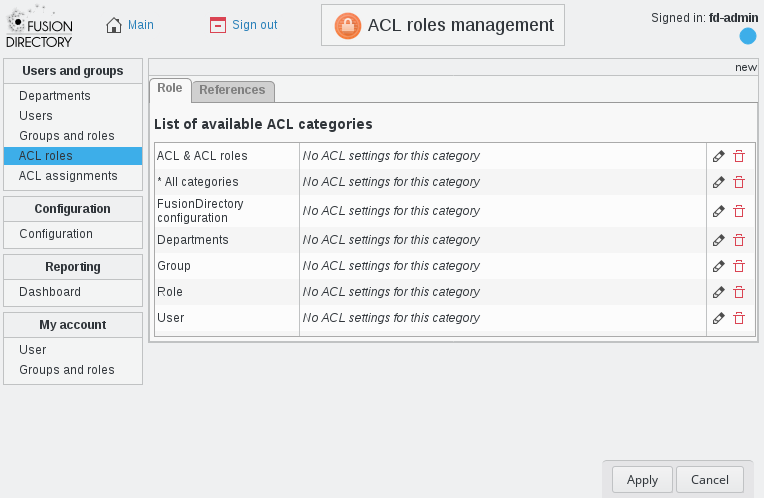The width and height of the screenshot is (764, 498).
Task: Edit Group category ACL
Action: (x=718, y=266)
